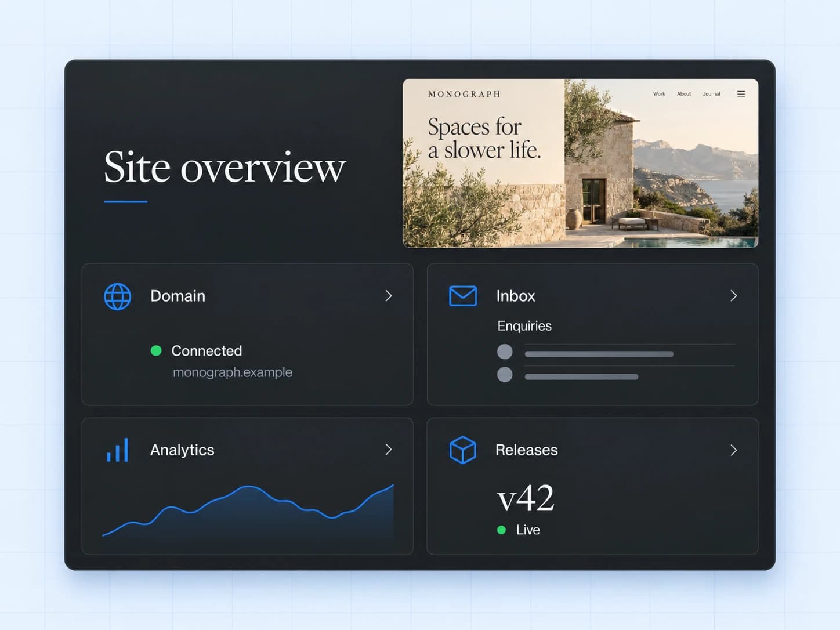This screenshot has width=840, height=630.
Task: Click the green Connected status dot
Action: [156, 350]
